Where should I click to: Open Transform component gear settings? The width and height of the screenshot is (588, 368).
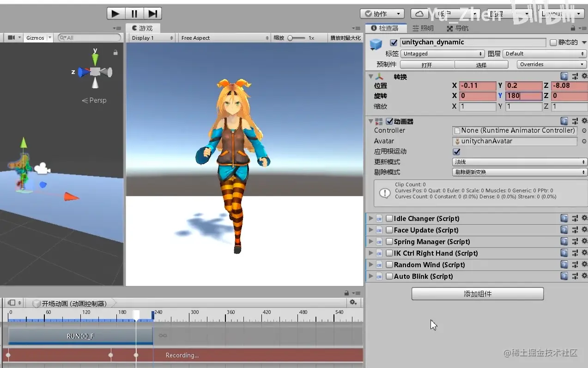pos(584,76)
